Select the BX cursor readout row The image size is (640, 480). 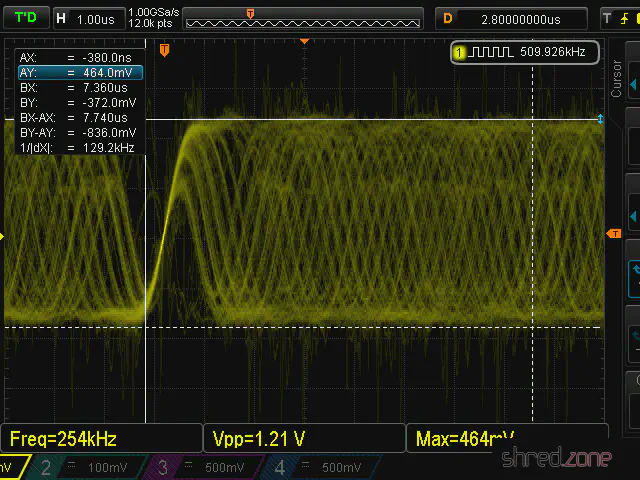(x=78, y=87)
